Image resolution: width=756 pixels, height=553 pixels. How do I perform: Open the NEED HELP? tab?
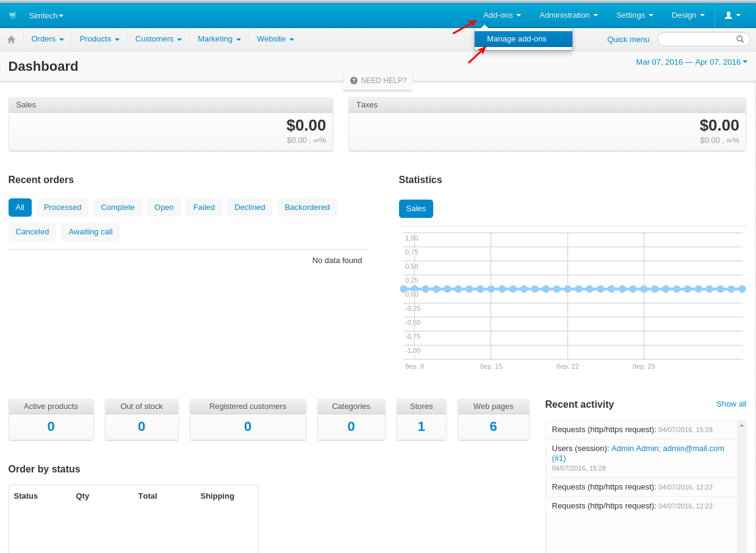click(x=378, y=81)
